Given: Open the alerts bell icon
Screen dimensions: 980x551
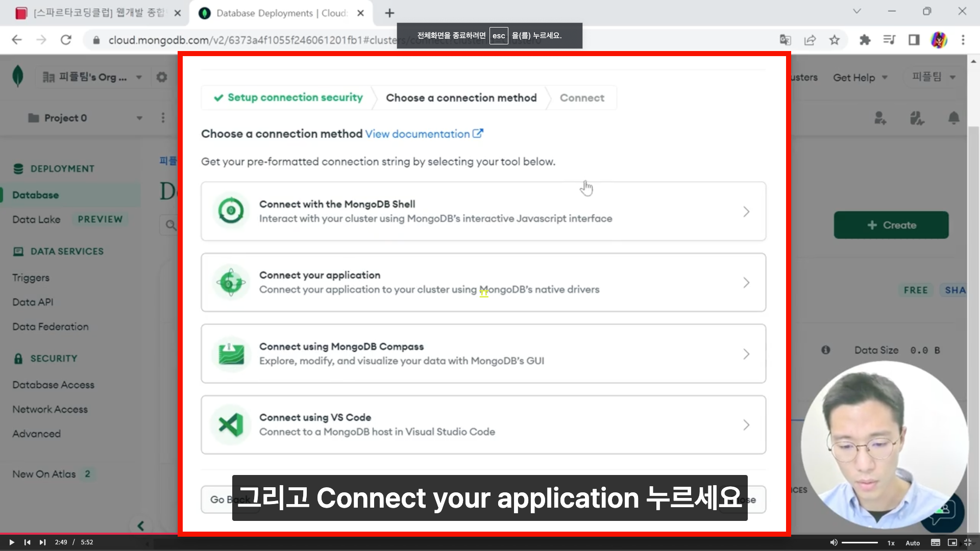Looking at the screenshot, I should coord(953,118).
